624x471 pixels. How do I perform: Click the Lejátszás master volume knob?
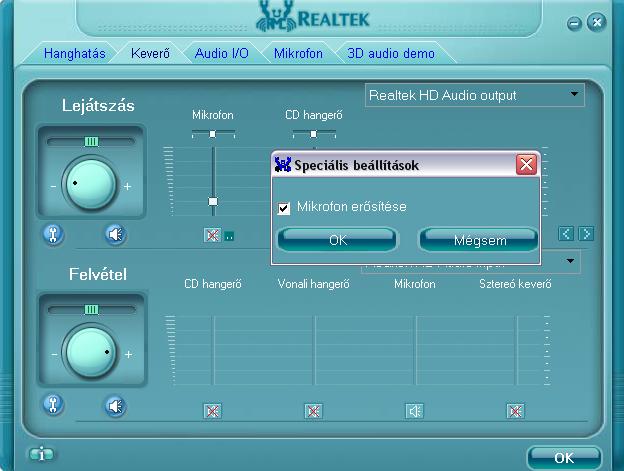91,184
